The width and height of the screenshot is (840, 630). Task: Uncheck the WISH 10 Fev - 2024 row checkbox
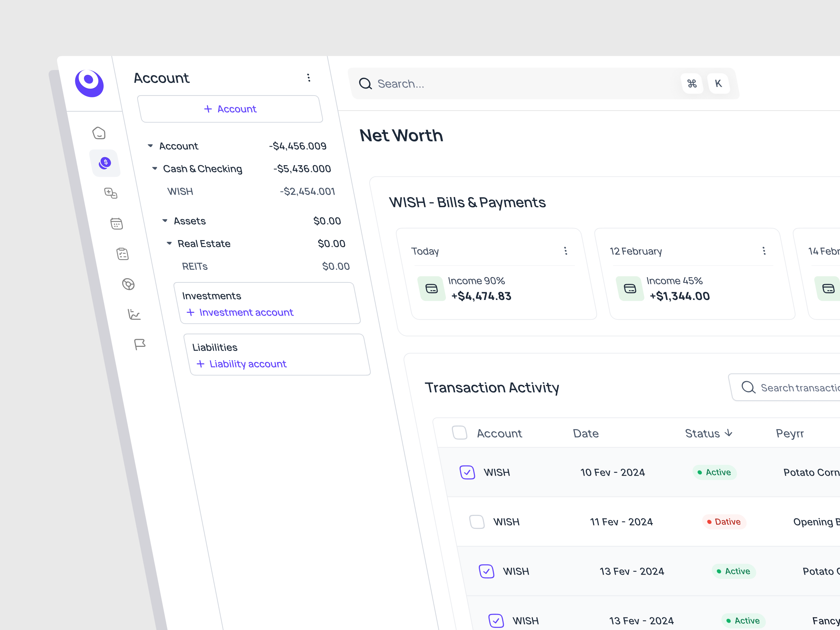tap(468, 472)
